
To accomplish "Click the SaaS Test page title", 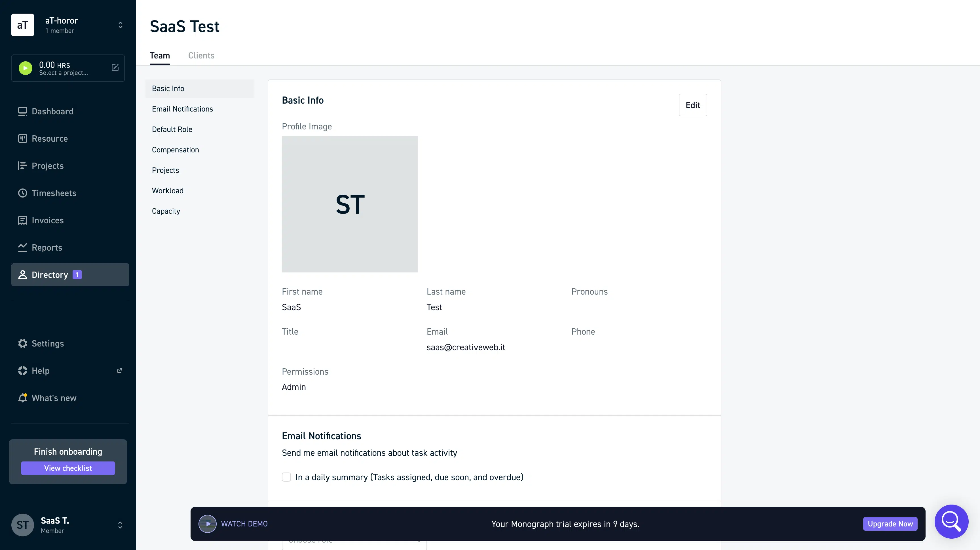I will tap(185, 26).
